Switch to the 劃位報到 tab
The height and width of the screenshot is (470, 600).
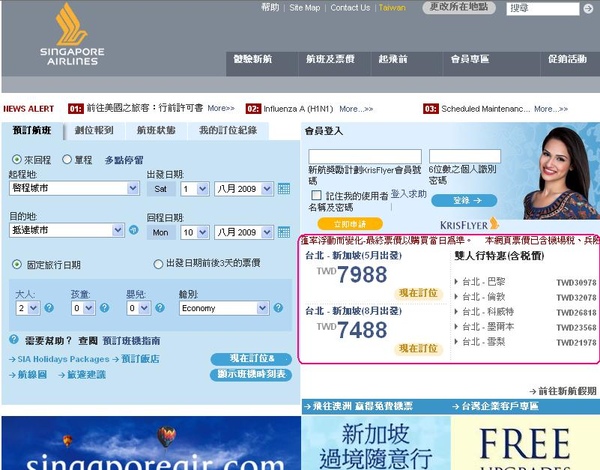click(94, 131)
